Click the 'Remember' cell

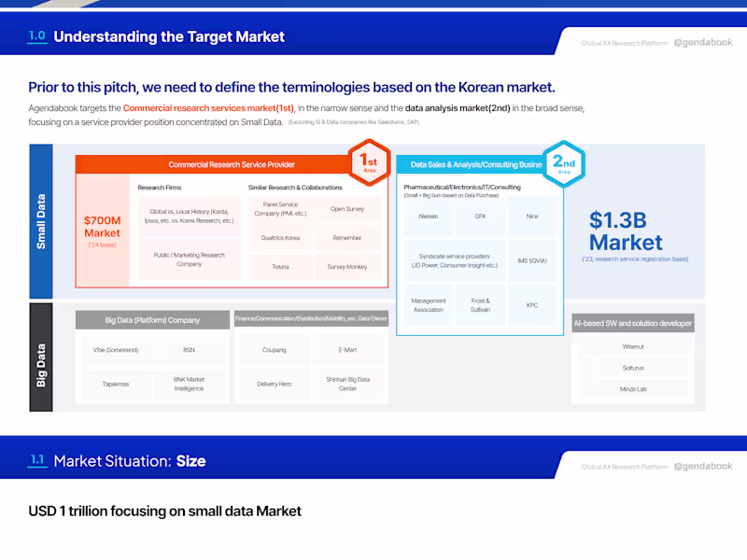[x=347, y=238]
